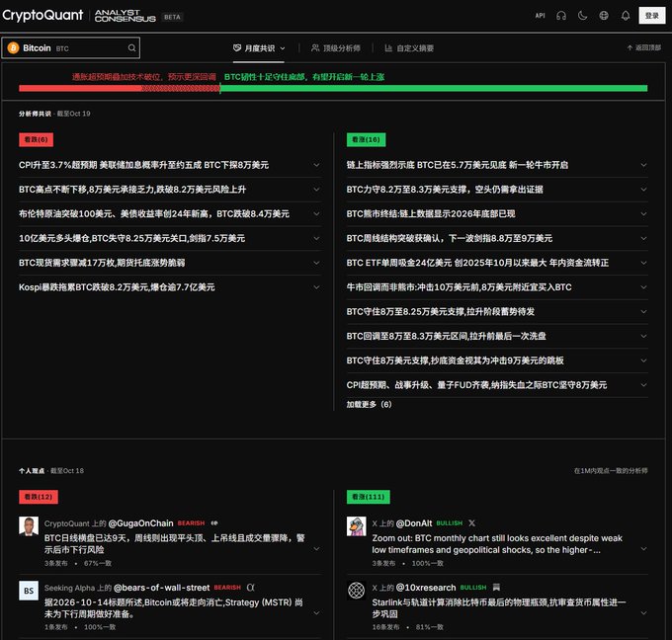Click the X icon beside @DonAlt
The width and height of the screenshot is (672, 640).
tap(471, 523)
